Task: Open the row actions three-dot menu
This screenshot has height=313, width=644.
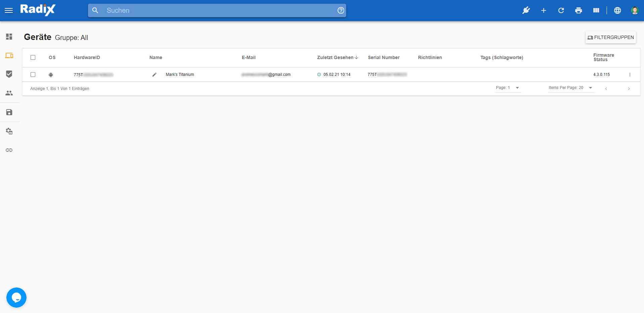Action: pos(630,75)
